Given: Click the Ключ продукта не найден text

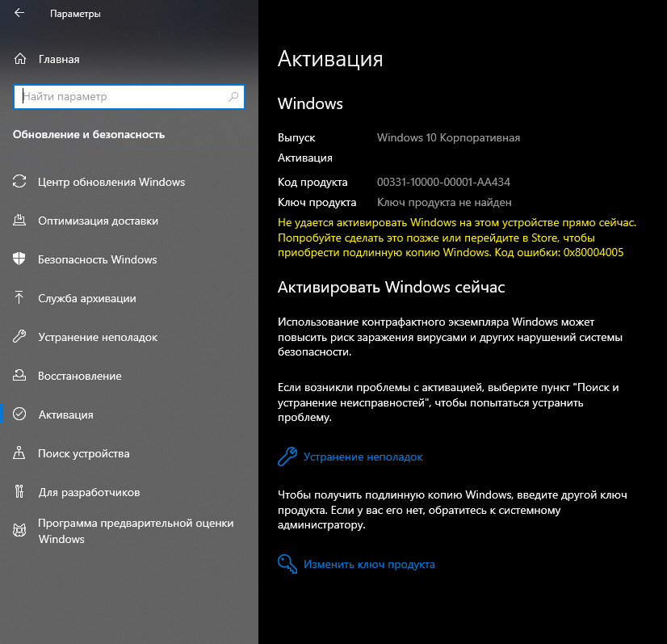Looking at the screenshot, I should pos(444,202).
